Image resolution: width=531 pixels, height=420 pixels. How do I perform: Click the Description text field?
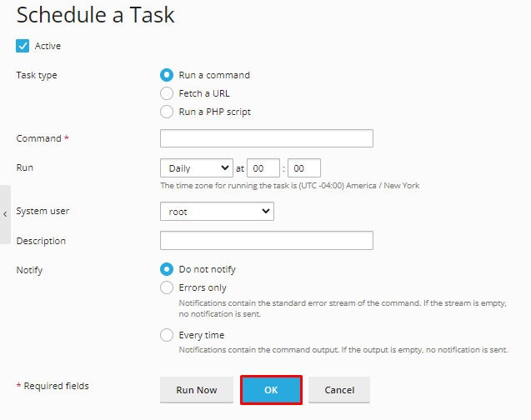pos(266,241)
